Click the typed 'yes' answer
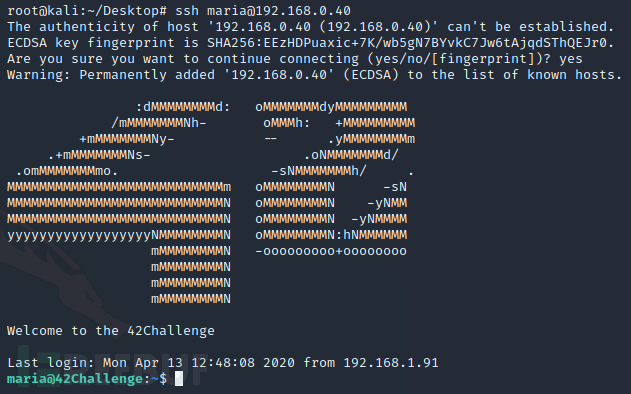The width and height of the screenshot is (631, 394). click(571, 59)
